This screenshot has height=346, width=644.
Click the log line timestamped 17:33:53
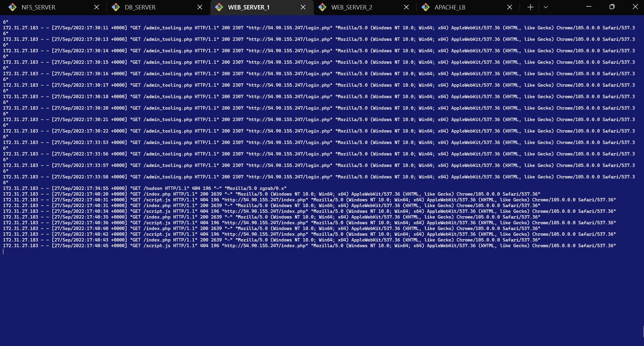coord(319,145)
